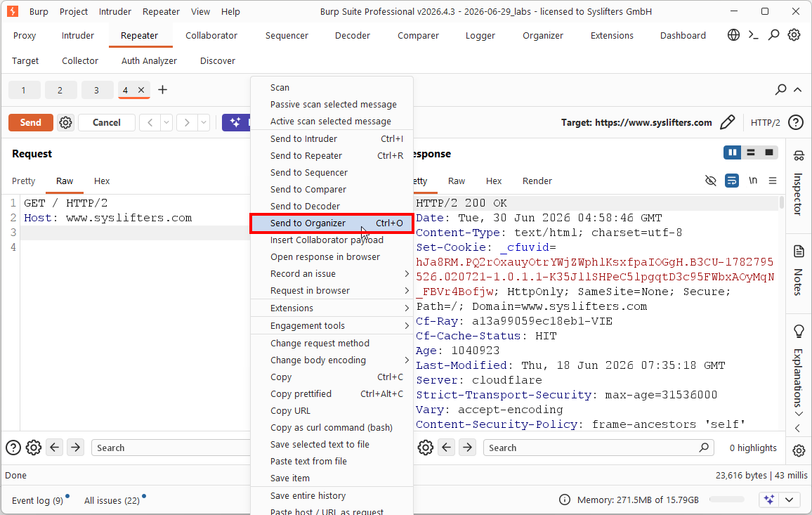
Task: Choose Change request method
Action: click(332, 343)
